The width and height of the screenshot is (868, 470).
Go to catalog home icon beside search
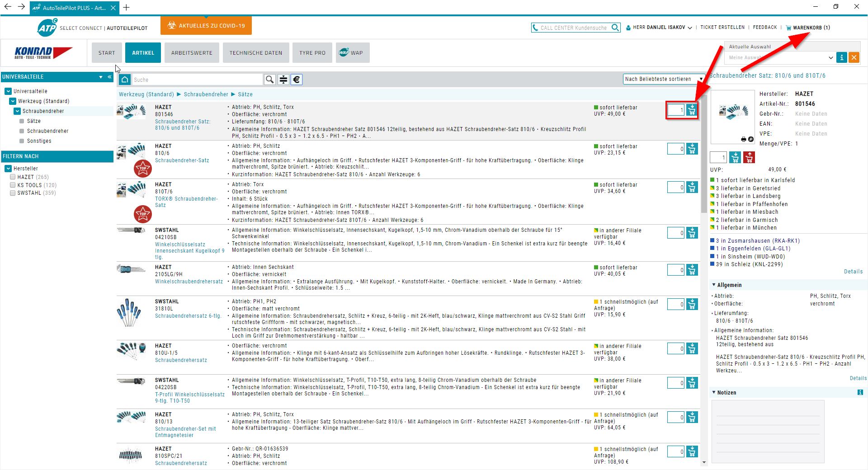(125, 80)
